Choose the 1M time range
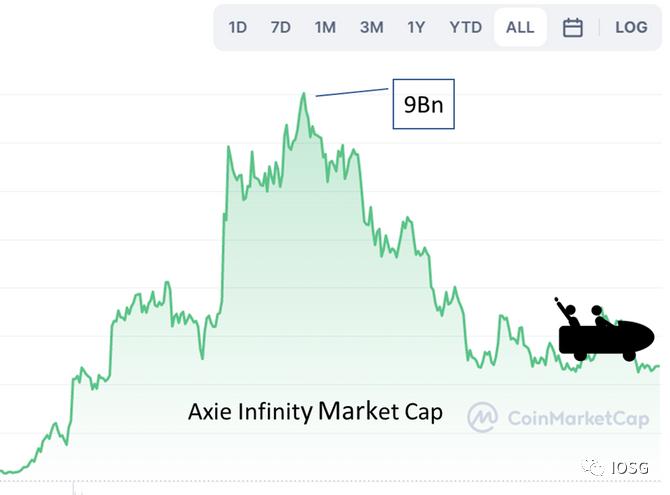The width and height of the screenshot is (670, 495). 325,28
